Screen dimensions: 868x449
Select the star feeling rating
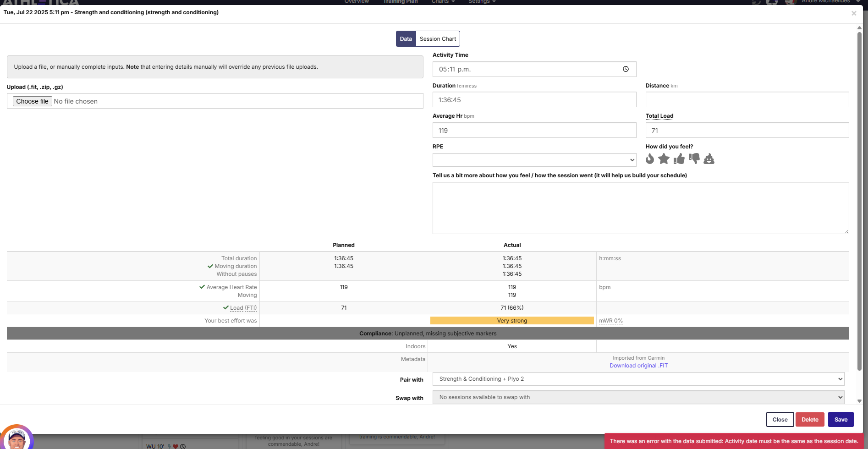[664, 159]
